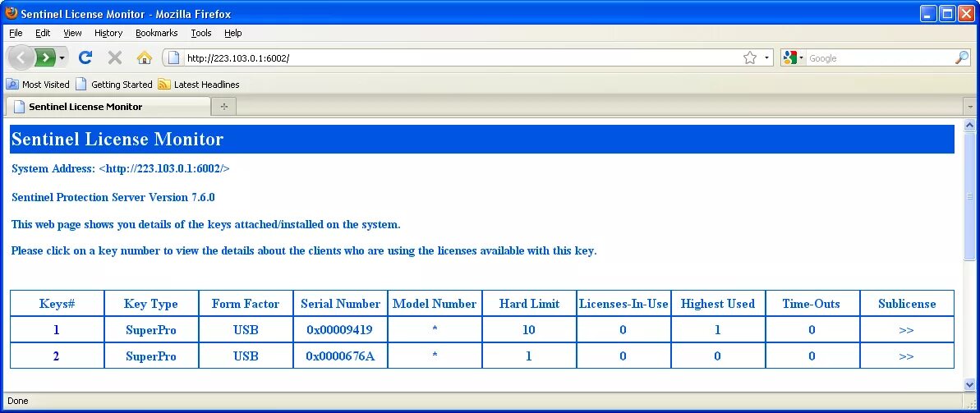The width and height of the screenshot is (980, 413).
Task: Open the Edit menu
Action: (43, 33)
